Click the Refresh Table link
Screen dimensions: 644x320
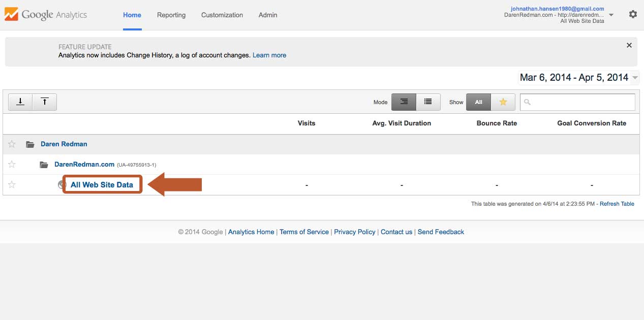pos(617,204)
